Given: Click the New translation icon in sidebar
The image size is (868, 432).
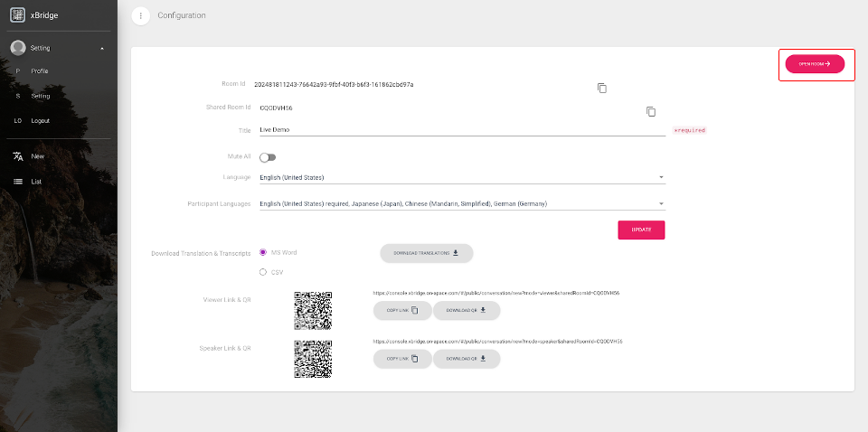Looking at the screenshot, I should tap(17, 156).
